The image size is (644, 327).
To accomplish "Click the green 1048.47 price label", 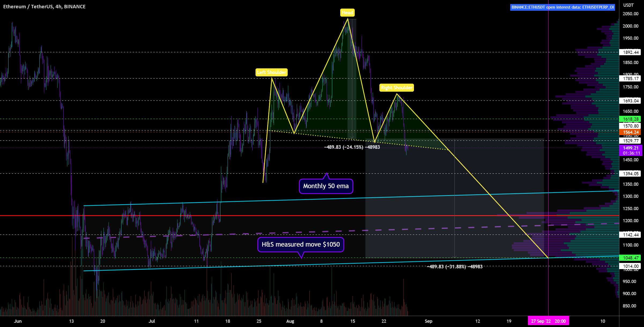I will 631,258.
